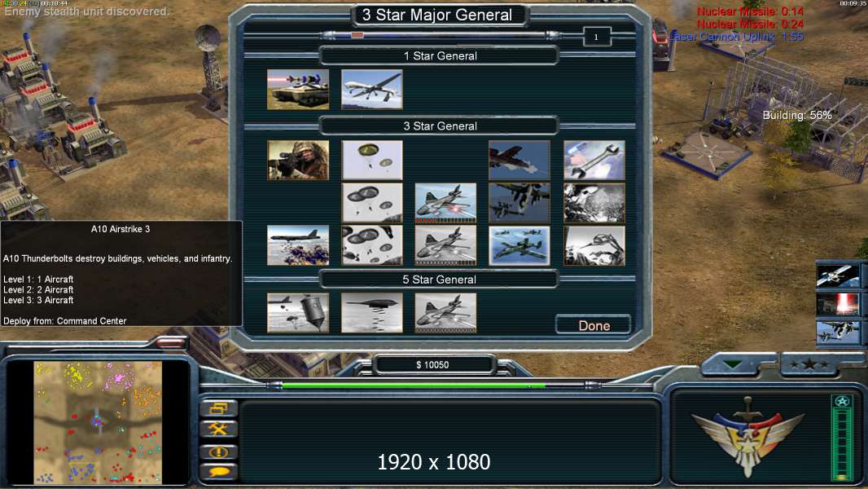Pick the highlighted A10 Airstrike 3 icon
This screenshot has width=868, height=489.
[x=519, y=245]
